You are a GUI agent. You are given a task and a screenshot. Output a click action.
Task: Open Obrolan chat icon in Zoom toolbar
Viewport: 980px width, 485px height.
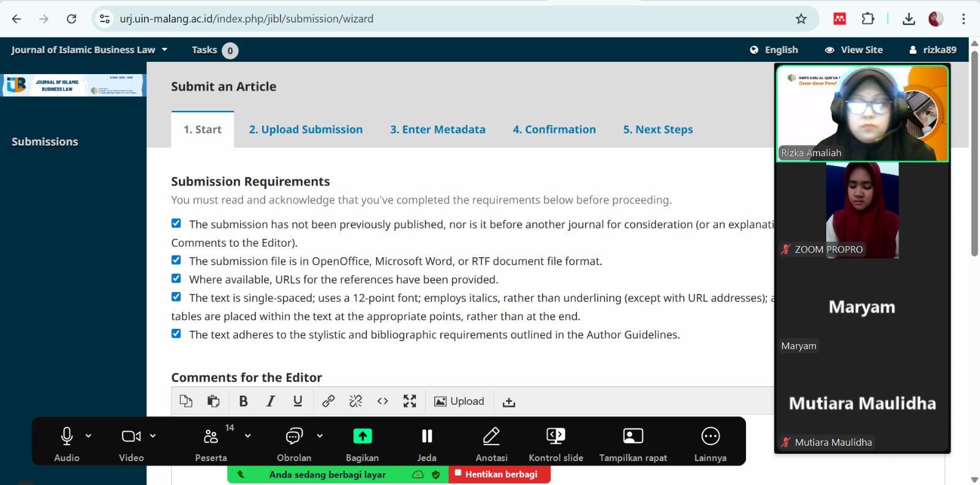click(294, 437)
